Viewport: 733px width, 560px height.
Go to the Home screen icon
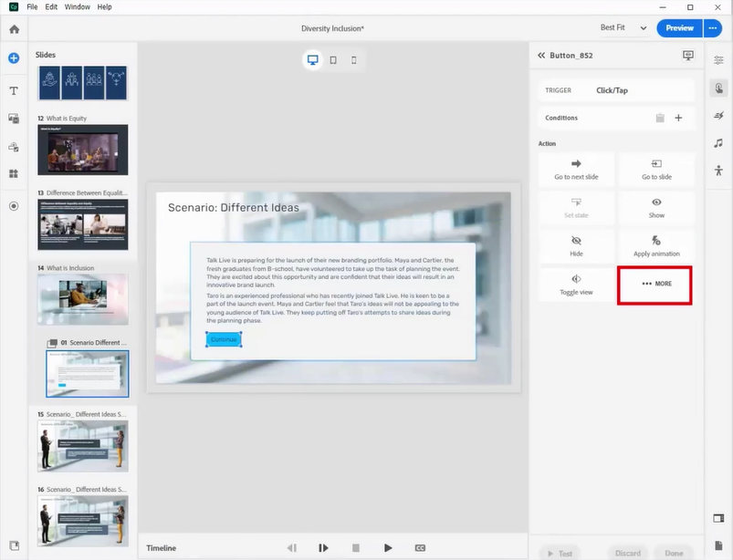coord(14,29)
